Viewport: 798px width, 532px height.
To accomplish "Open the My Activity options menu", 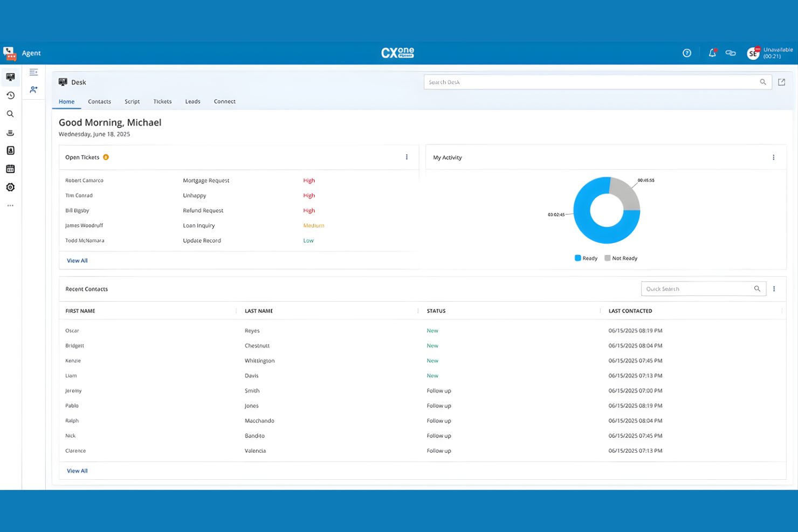I will tap(774, 157).
